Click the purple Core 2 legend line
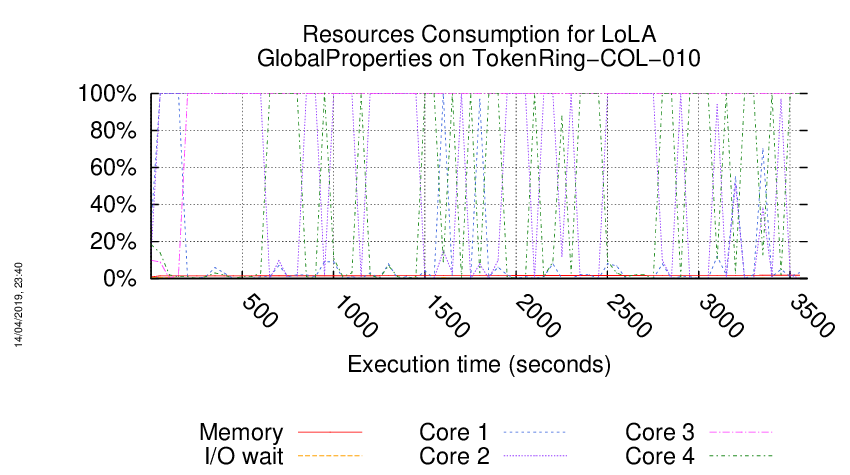This screenshot has height=475, width=850. pos(535,456)
